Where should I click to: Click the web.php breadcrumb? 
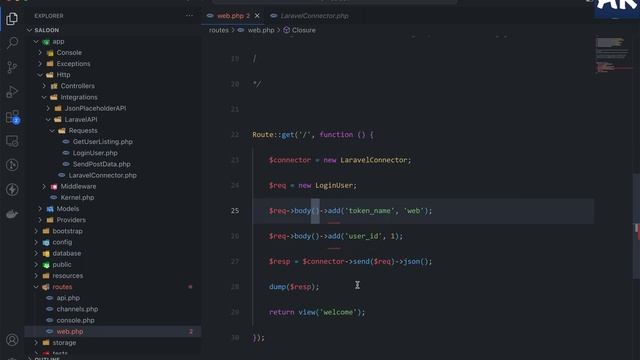(x=261, y=30)
